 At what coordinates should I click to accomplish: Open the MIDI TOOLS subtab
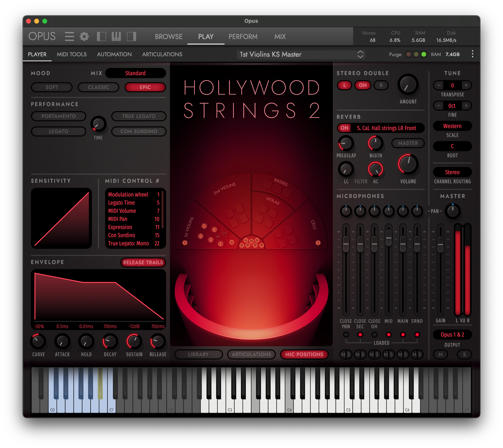pyautogui.click(x=72, y=54)
